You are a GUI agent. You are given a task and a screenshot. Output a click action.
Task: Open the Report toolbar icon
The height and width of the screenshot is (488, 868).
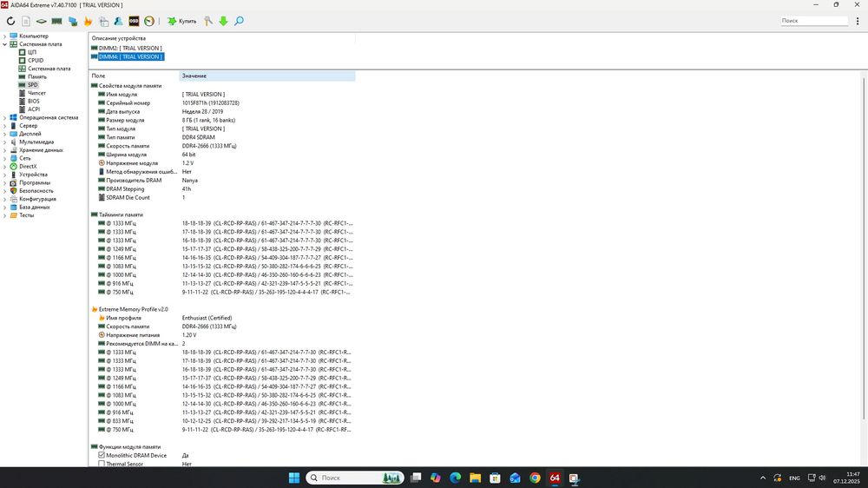[26, 21]
